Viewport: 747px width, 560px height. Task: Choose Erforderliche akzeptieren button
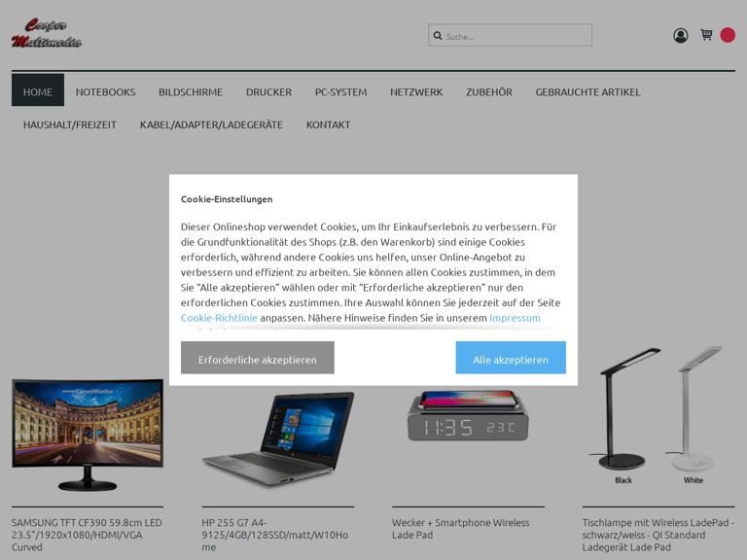[257, 358]
